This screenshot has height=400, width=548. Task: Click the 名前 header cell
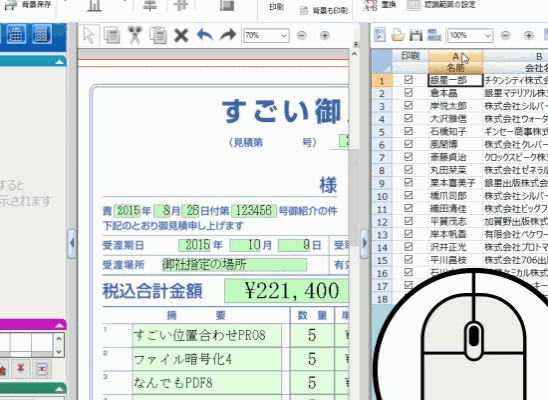click(x=456, y=68)
